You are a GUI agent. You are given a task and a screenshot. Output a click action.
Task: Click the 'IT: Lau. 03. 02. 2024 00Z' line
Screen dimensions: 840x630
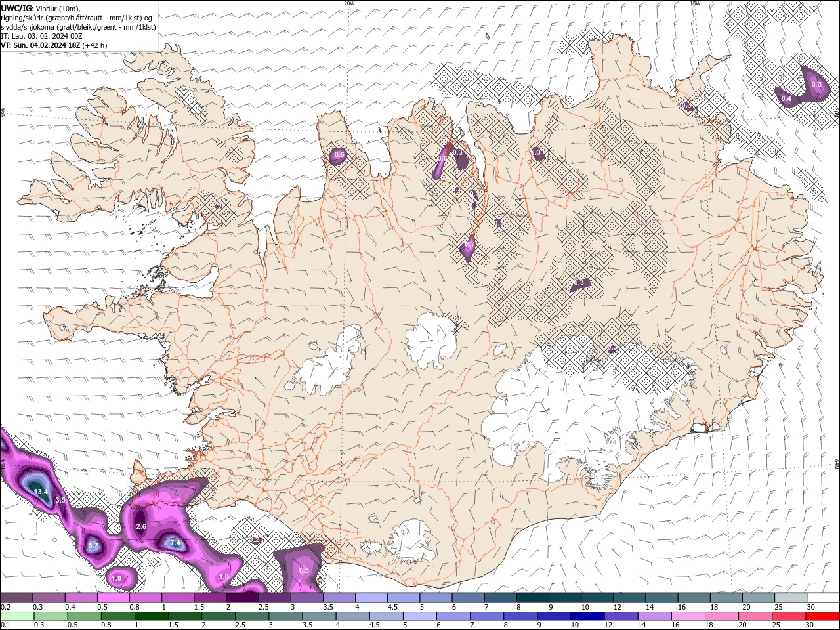[x=42, y=36]
